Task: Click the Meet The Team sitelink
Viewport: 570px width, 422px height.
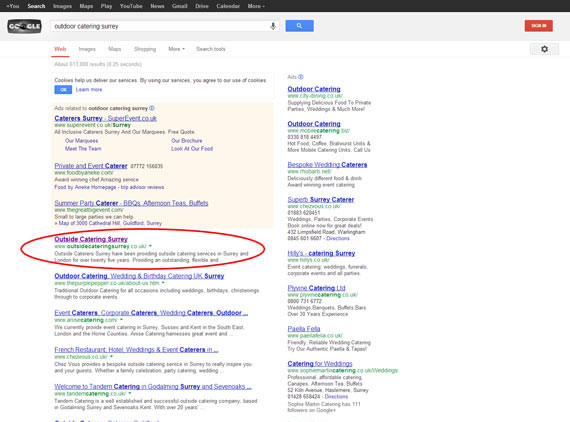Action: pos(83,149)
